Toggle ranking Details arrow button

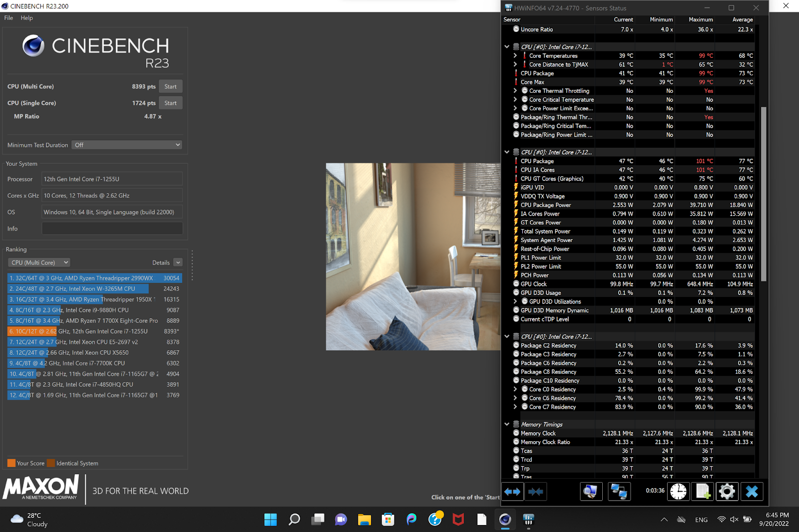pyautogui.click(x=178, y=263)
